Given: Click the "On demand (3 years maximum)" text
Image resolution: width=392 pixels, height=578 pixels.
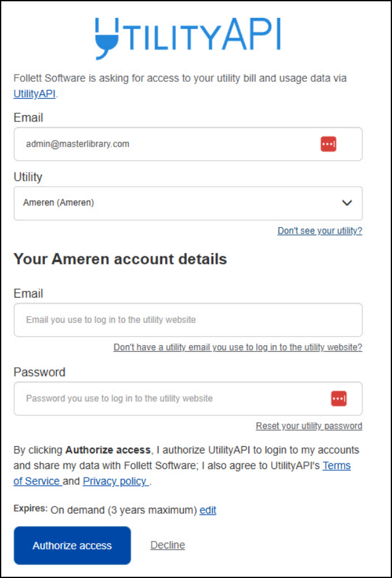Looking at the screenshot, I should coord(123,510).
